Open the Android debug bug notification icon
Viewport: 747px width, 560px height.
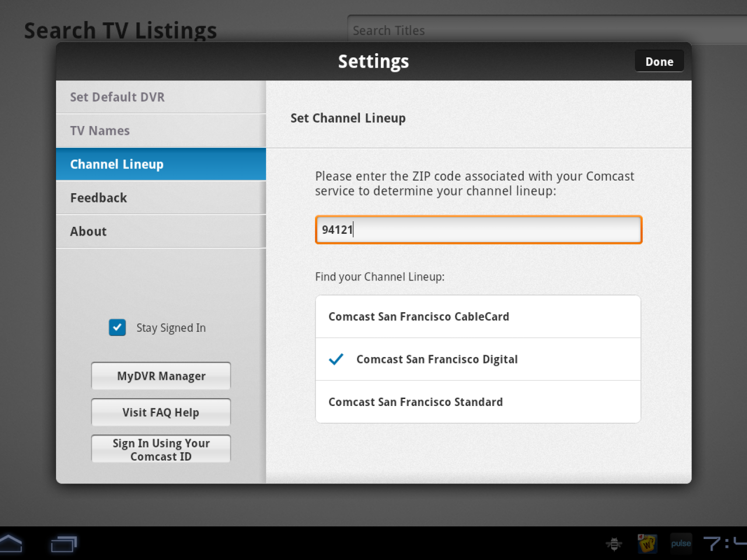pos(614,544)
